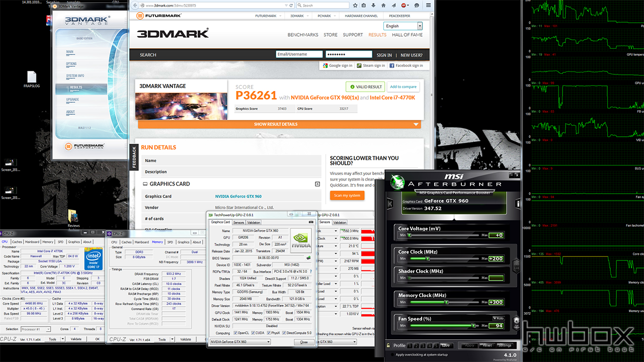Open HALL OF FAME navigation item
644x362 pixels.
coord(407,35)
